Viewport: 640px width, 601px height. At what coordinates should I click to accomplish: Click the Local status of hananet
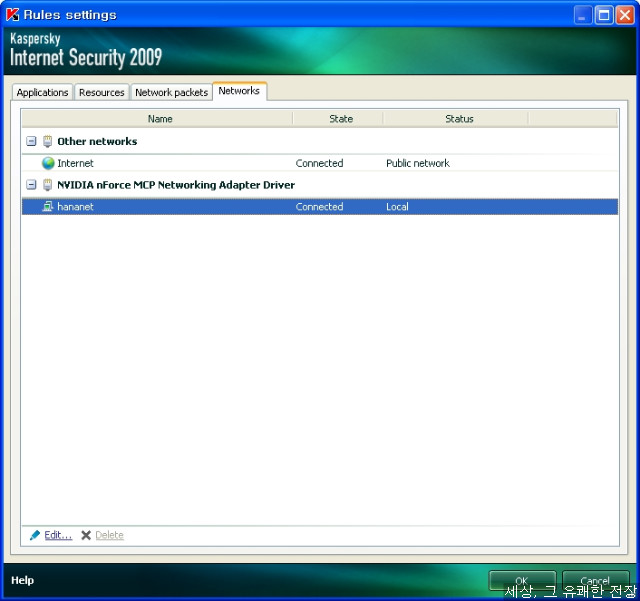coord(397,207)
